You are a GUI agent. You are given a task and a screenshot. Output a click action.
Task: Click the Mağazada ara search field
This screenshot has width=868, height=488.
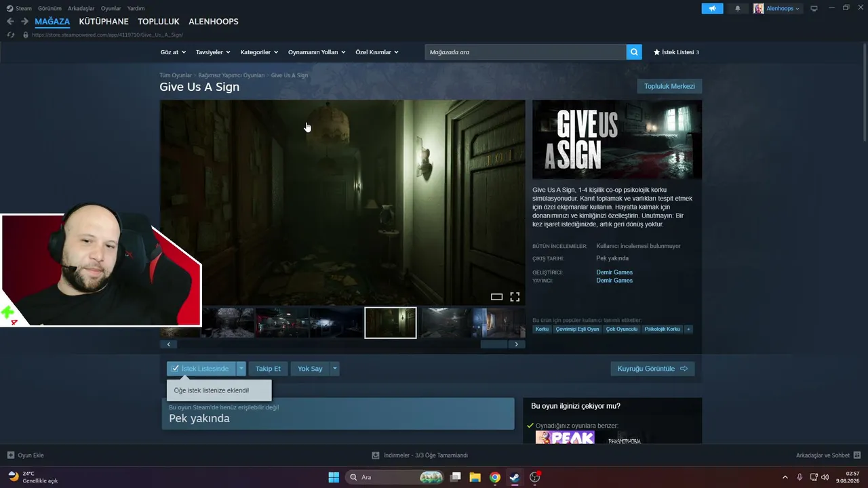coord(526,52)
